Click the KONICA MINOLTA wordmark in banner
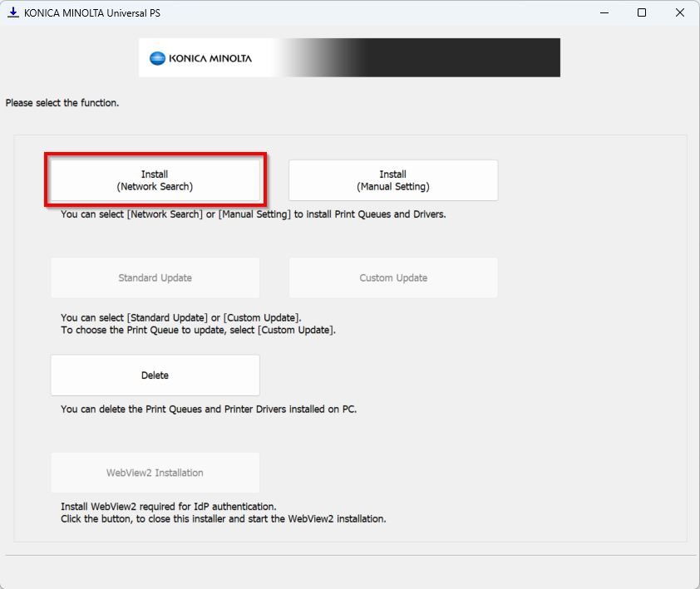The image size is (700, 589). [x=210, y=58]
